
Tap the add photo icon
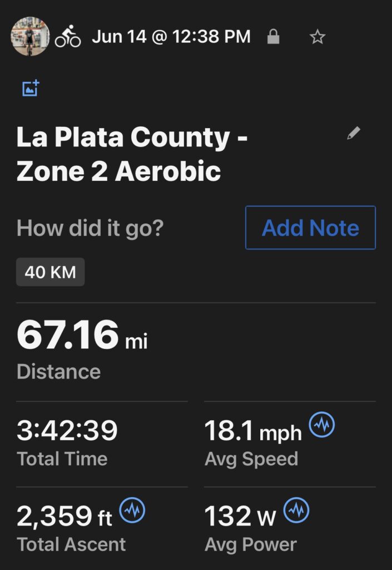[x=31, y=88]
